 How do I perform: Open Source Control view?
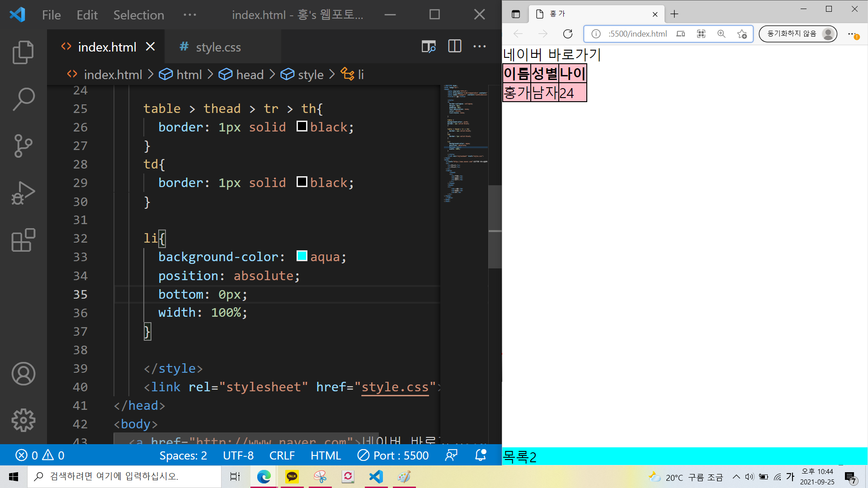coord(23,145)
